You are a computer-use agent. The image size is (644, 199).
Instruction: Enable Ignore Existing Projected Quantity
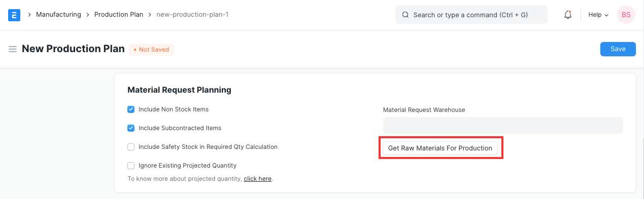point(131,166)
